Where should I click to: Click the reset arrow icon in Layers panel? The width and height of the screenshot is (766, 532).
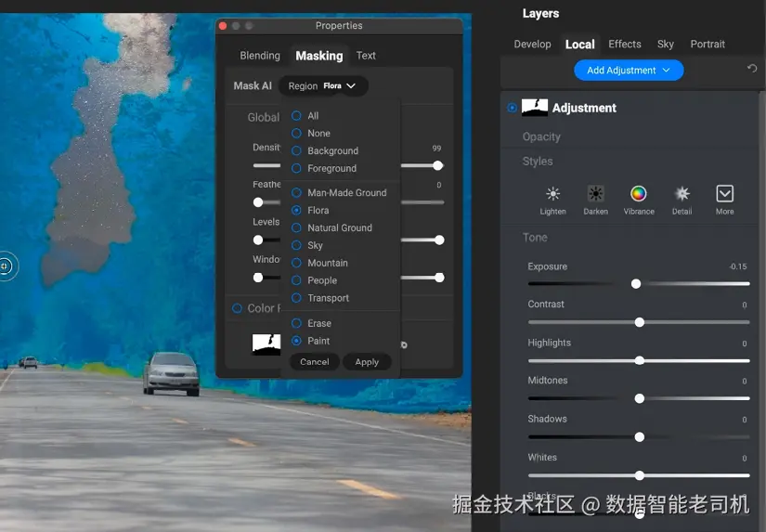click(752, 69)
